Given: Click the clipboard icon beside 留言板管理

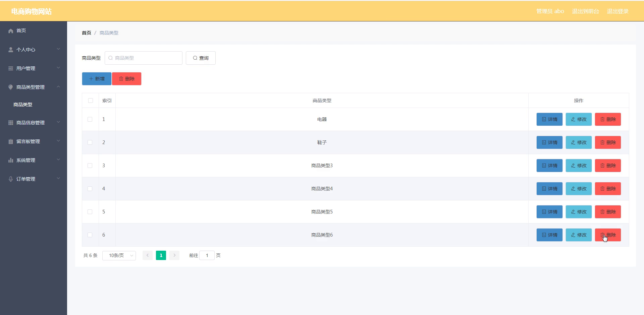Looking at the screenshot, I should click(11, 141).
